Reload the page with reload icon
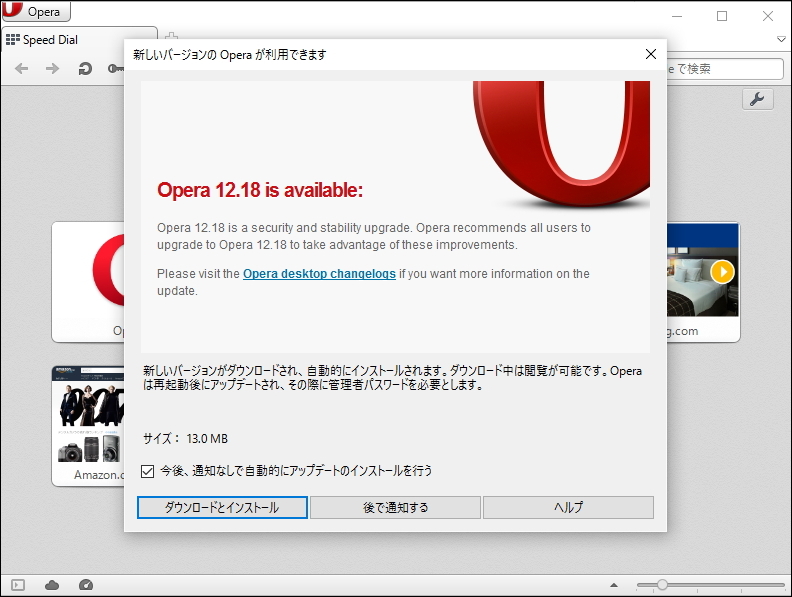 [85, 68]
